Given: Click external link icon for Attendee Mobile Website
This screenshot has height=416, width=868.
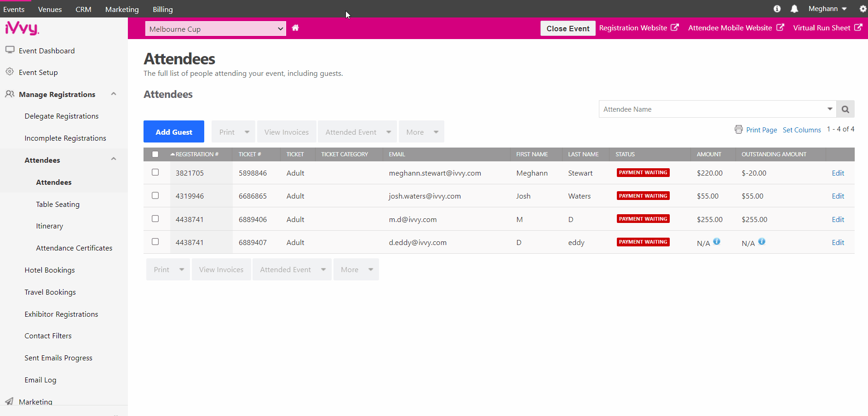Looking at the screenshot, I should pyautogui.click(x=780, y=28).
